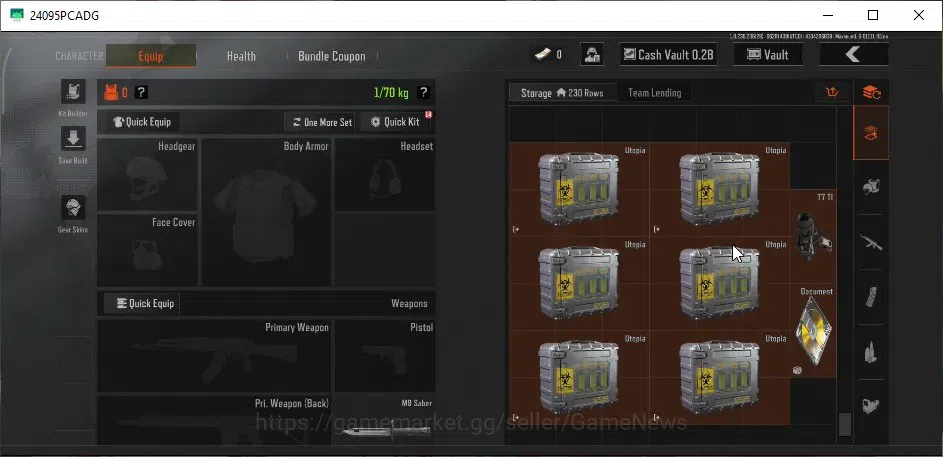
Task: Open the Quick Kit button
Action: pyautogui.click(x=395, y=122)
